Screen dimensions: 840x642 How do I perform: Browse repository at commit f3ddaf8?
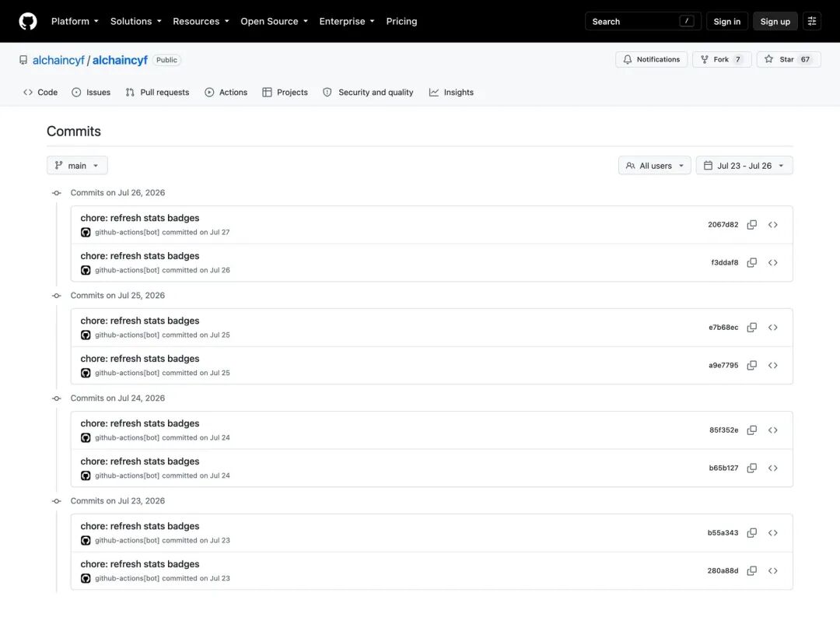click(x=772, y=262)
